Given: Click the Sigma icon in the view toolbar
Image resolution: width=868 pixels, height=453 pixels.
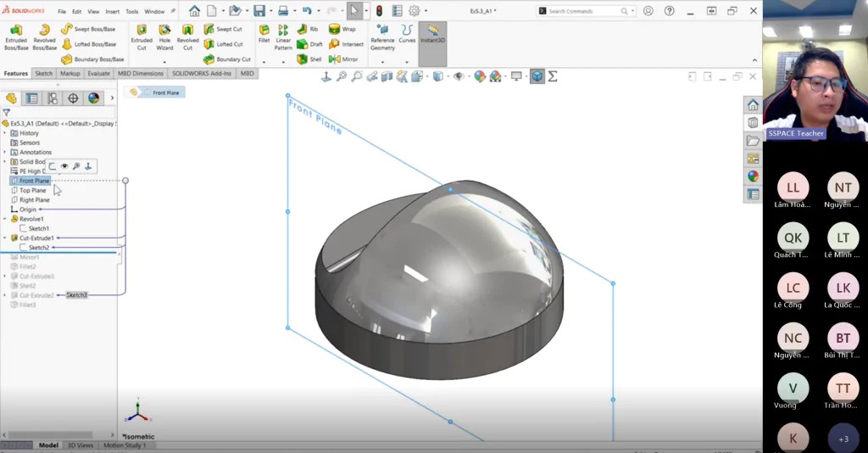Looking at the screenshot, I should click(553, 76).
